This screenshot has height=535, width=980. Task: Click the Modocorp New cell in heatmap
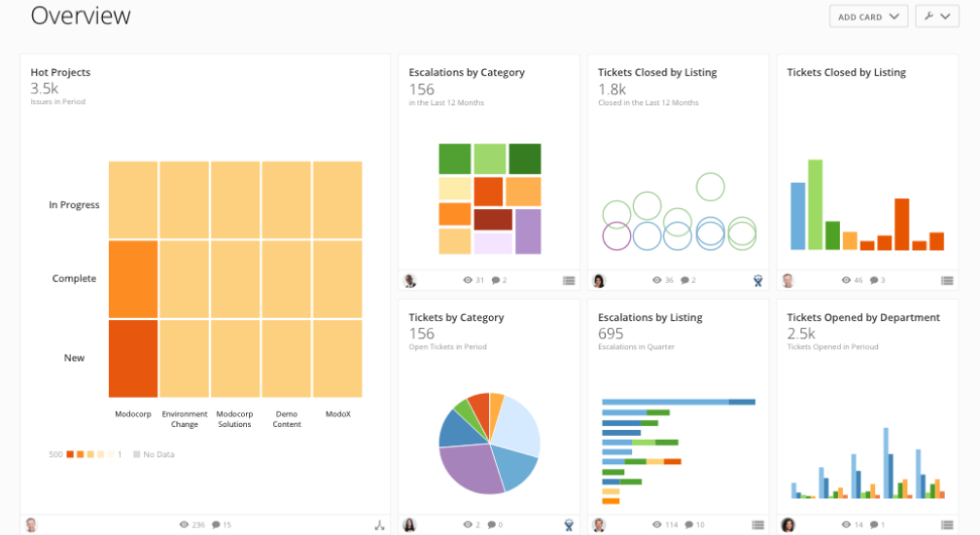click(133, 358)
